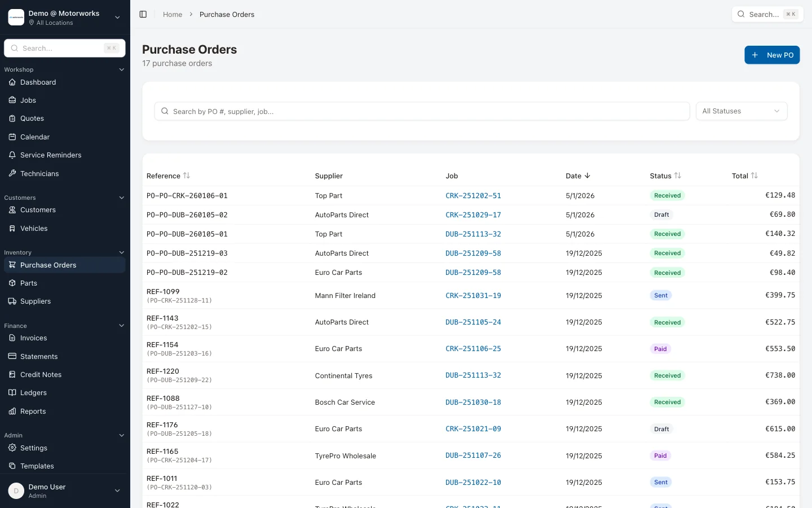Image resolution: width=812 pixels, height=508 pixels.
Task: Toggle the Date sort order arrow
Action: pos(588,176)
